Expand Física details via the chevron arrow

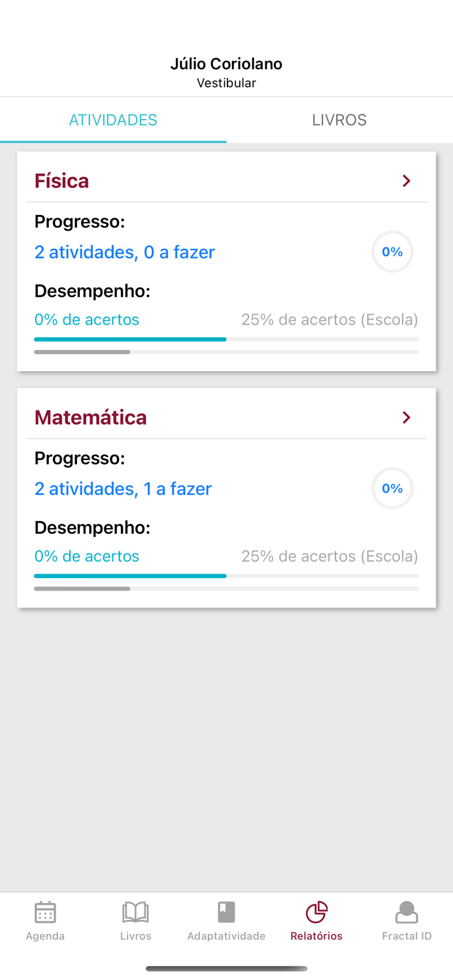tap(406, 180)
